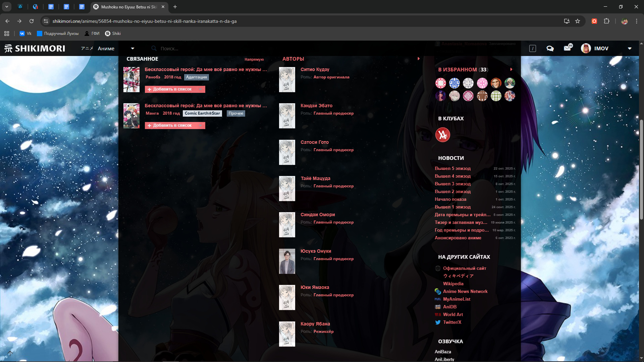Add the manga via Добавить в список button
The height and width of the screenshot is (362, 644).
pyautogui.click(x=170, y=125)
